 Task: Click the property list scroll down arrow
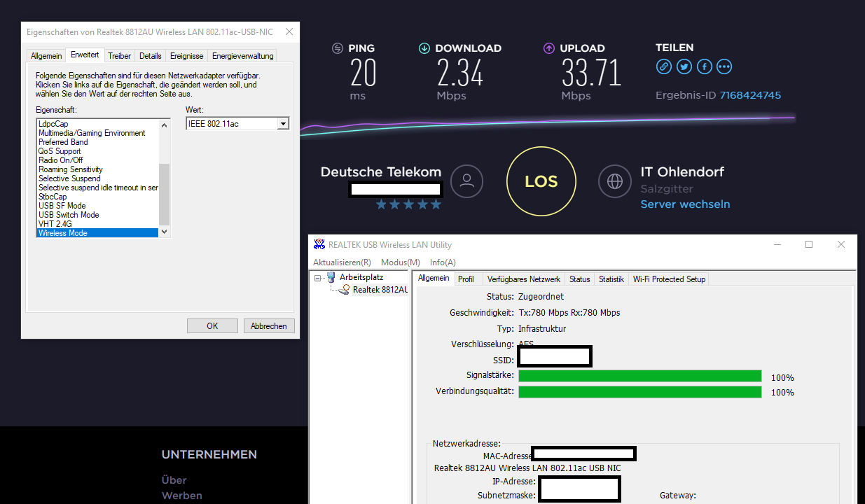[x=164, y=232]
